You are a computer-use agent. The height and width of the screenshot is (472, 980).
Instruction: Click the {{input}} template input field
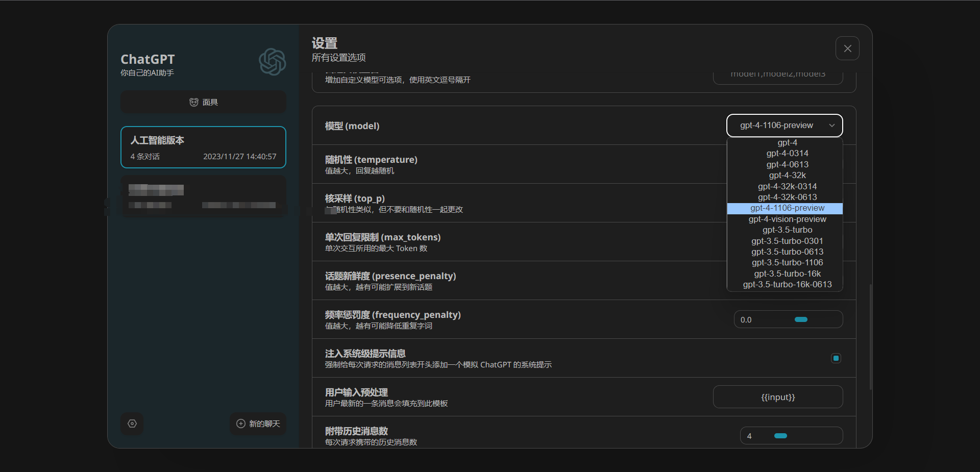[x=777, y=397]
